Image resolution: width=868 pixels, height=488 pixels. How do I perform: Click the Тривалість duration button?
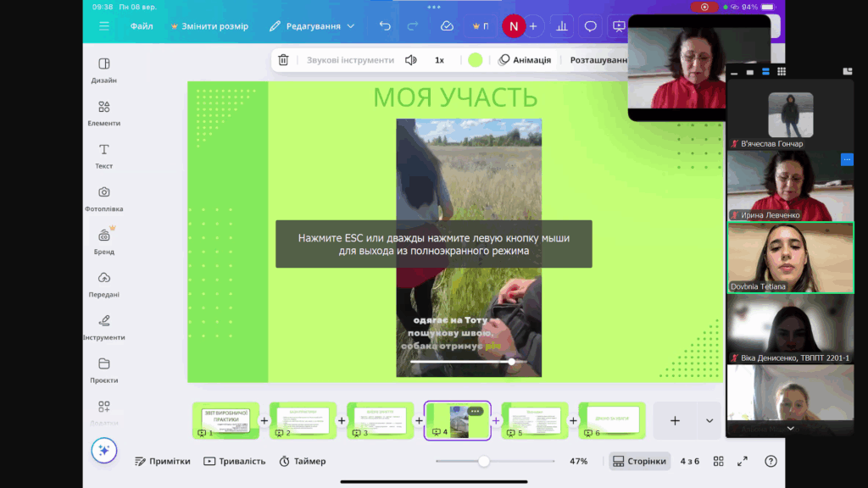234,461
